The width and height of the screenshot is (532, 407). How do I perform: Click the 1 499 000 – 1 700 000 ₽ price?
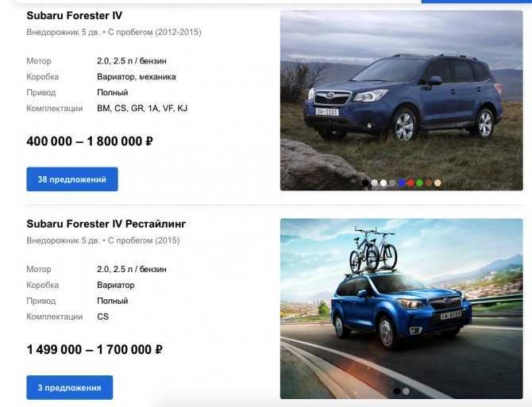pos(94,349)
